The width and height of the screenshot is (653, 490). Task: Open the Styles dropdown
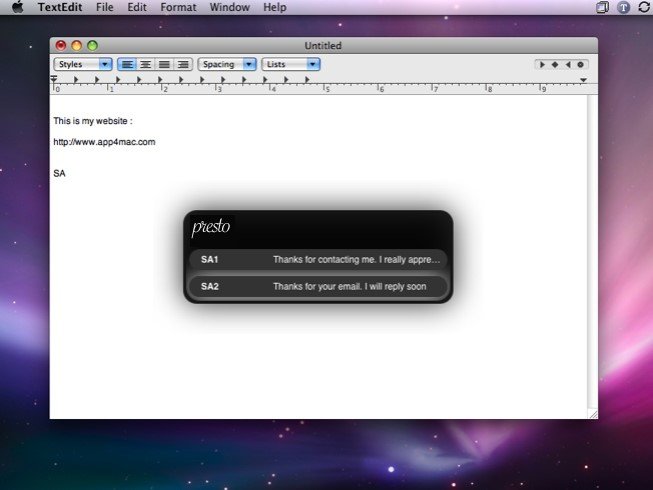click(x=83, y=64)
